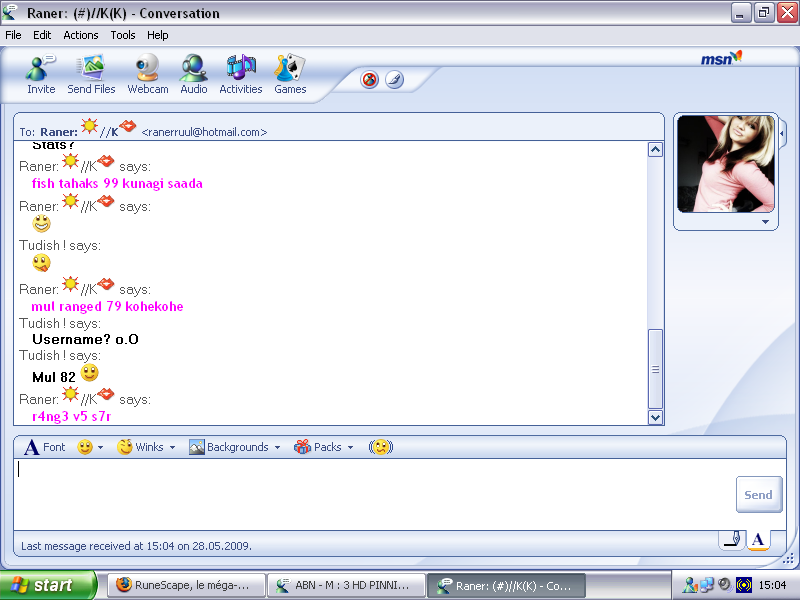Viewport: 800px width, 600px height.
Task: Click the color scheme paintbrush icon
Action: 394,80
